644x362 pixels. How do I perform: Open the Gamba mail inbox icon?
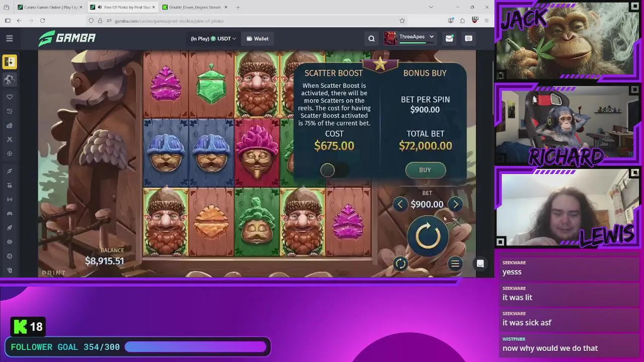pyautogui.click(x=449, y=39)
